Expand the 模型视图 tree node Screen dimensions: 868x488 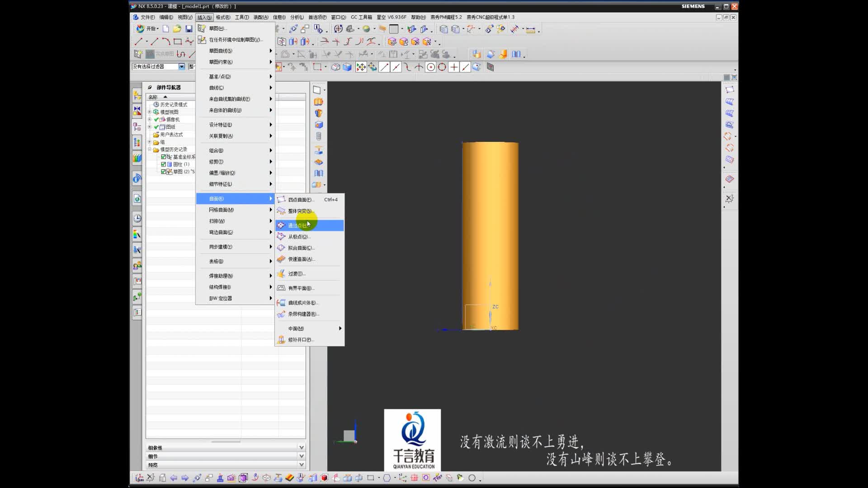[x=150, y=112]
